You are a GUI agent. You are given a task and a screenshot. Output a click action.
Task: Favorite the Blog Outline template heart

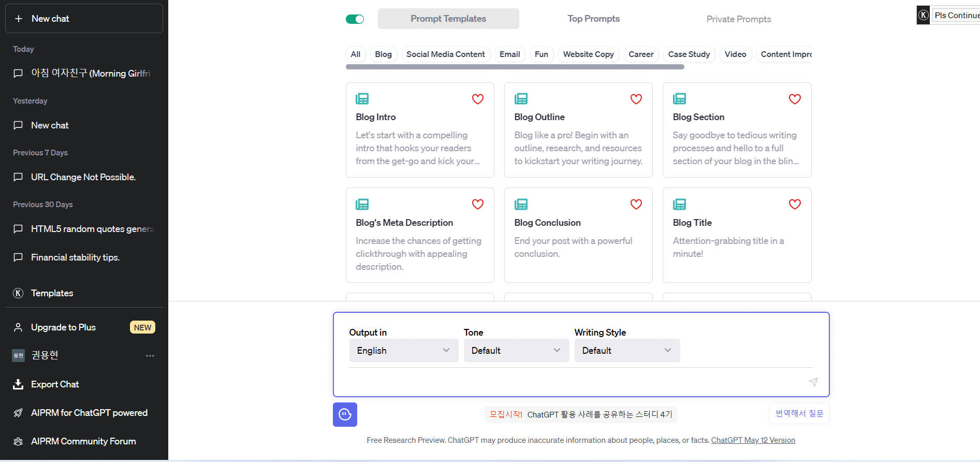pyautogui.click(x=636, y=99)
